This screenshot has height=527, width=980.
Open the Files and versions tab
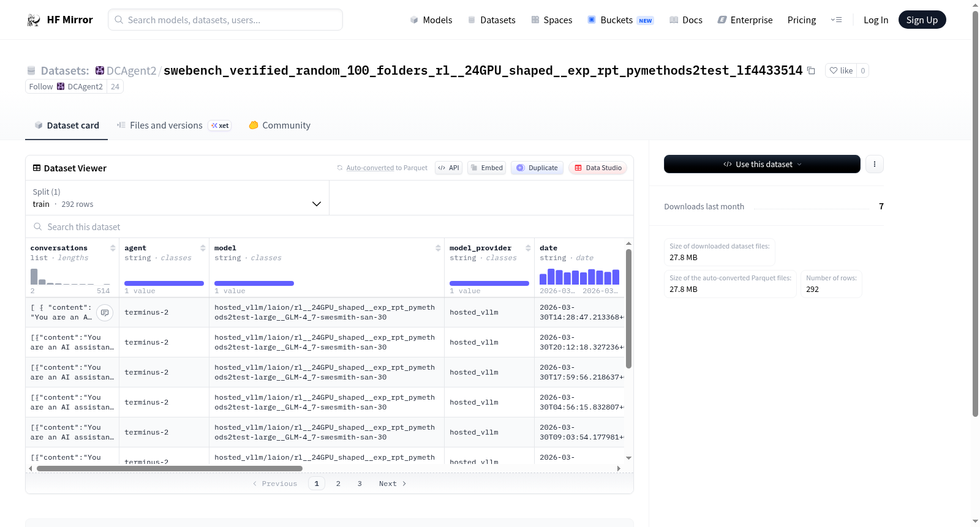[174, 125]
